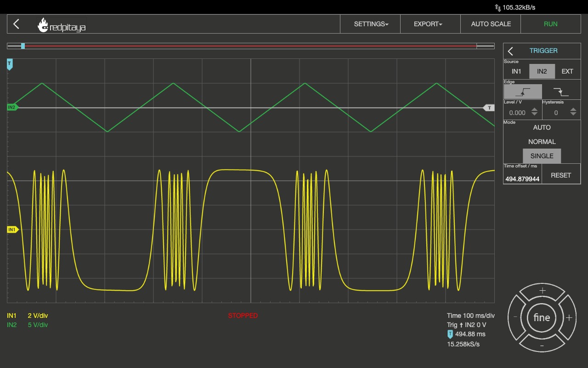Click the AUTO SCALE button
The image size is (588, 368).
coord(491,24)
